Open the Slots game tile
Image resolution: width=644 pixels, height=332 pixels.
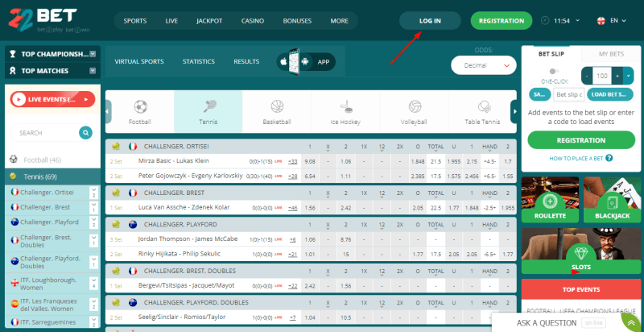pos(580,251)
